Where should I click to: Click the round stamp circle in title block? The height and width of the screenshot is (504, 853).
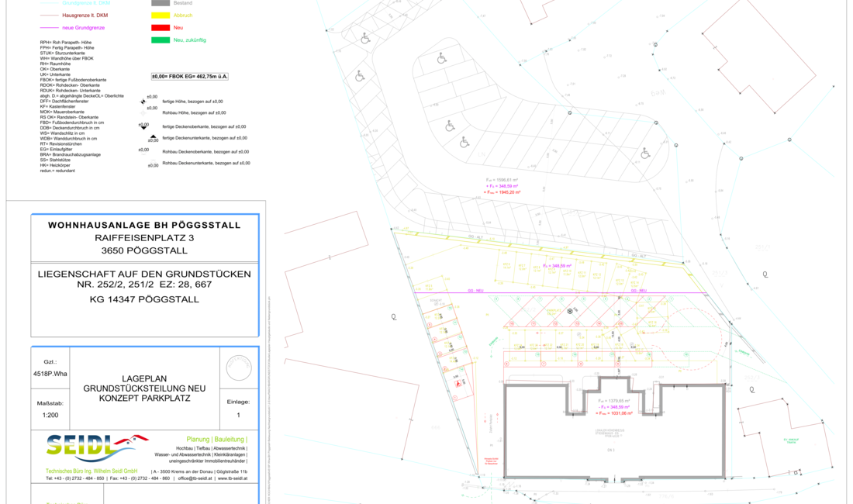(239, 368)
